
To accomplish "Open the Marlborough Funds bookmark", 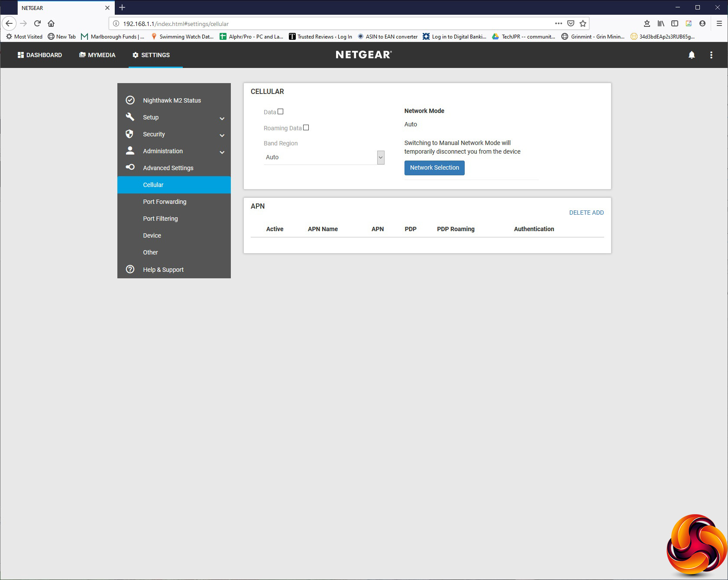I will [113, 36].
